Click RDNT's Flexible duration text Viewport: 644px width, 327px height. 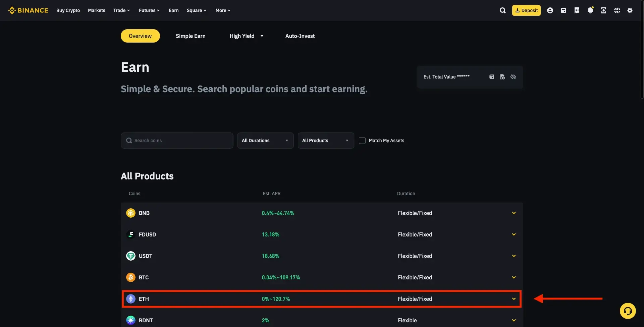point(407,320)
